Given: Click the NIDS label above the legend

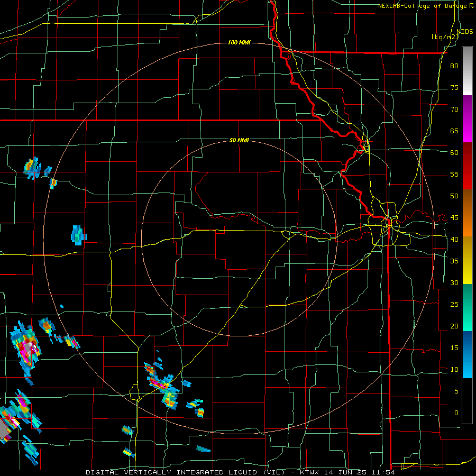Looking at the screenshot, I should [465, 32].
